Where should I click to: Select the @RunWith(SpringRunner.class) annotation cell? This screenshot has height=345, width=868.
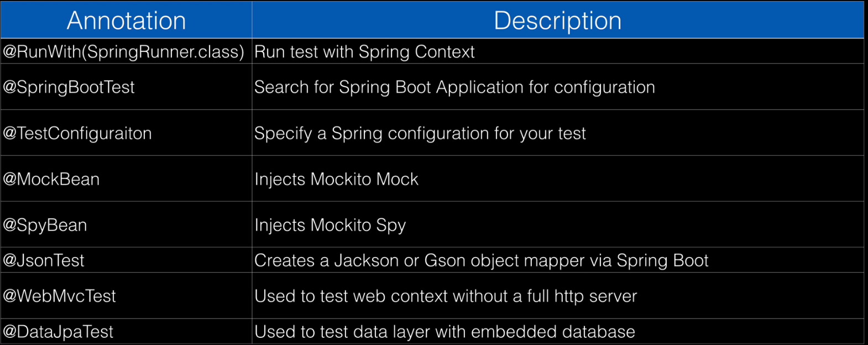point(123,52)
